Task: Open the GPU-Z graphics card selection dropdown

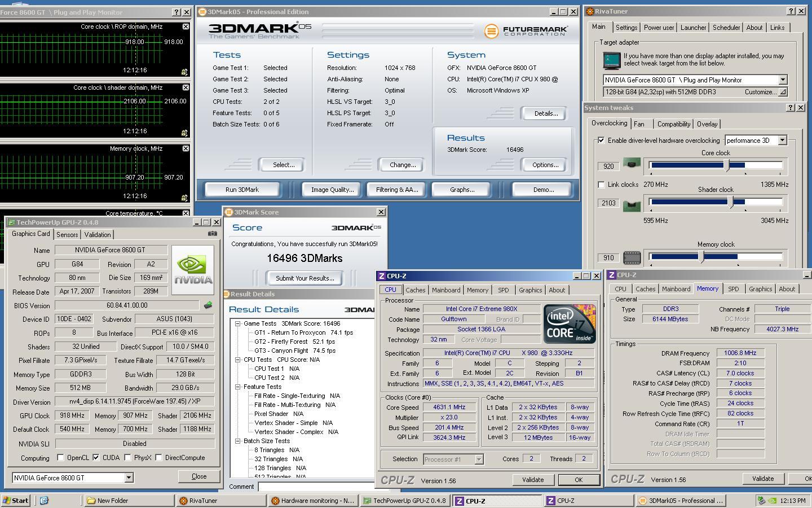Action: (x=129, y=478)
